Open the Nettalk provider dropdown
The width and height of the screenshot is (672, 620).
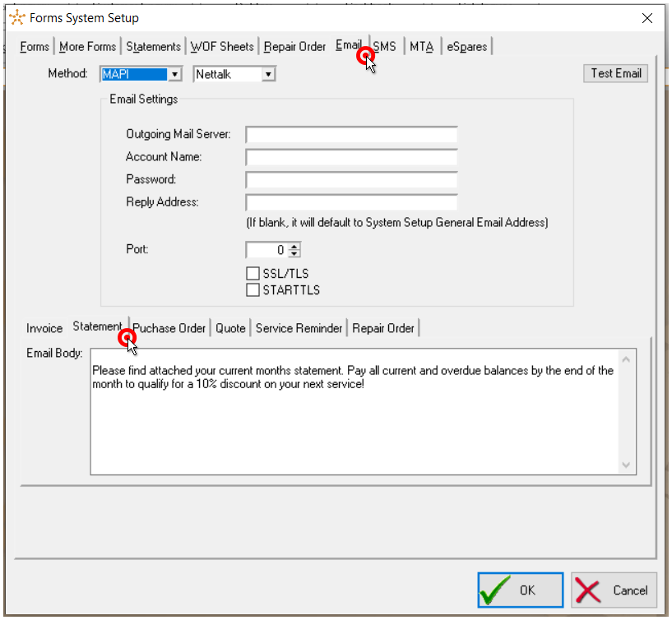tap(267, 74)
